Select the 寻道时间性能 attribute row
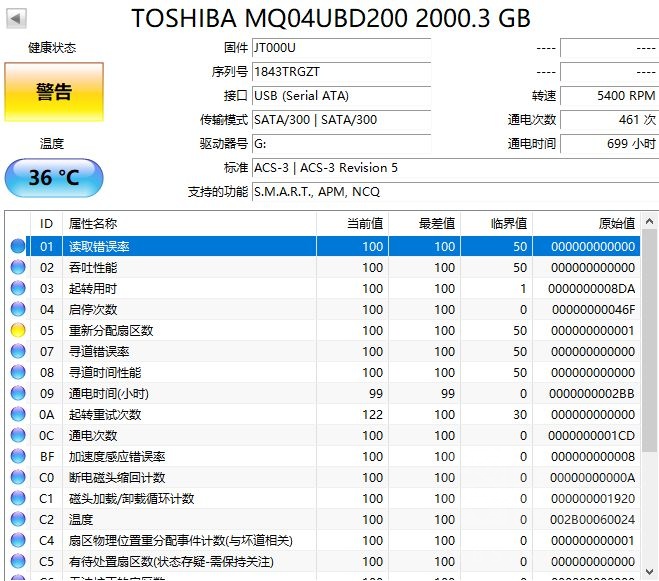Screen dimensions: 659x581 pos(323,372)
